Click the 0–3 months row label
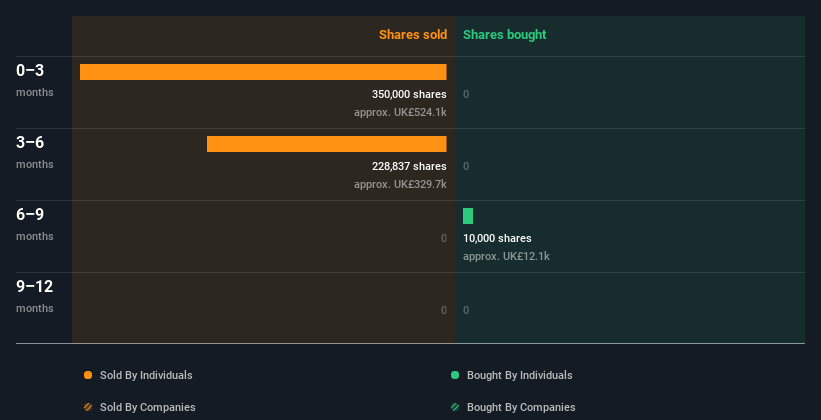The width and height of the screenshot is (821, 420). tap(35, 80)
